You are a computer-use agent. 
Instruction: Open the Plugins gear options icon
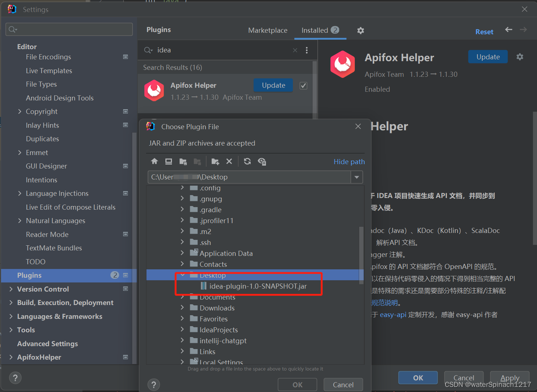361,31
